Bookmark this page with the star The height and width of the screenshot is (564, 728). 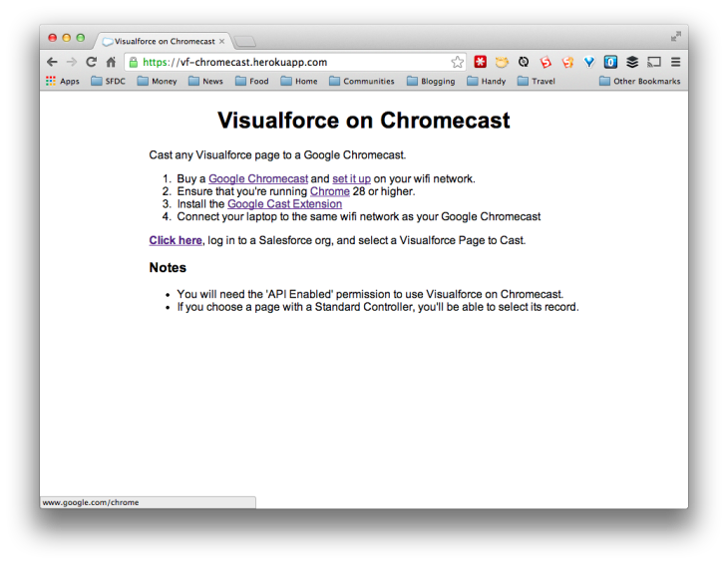pyautogui.click(x=457, y=62)
